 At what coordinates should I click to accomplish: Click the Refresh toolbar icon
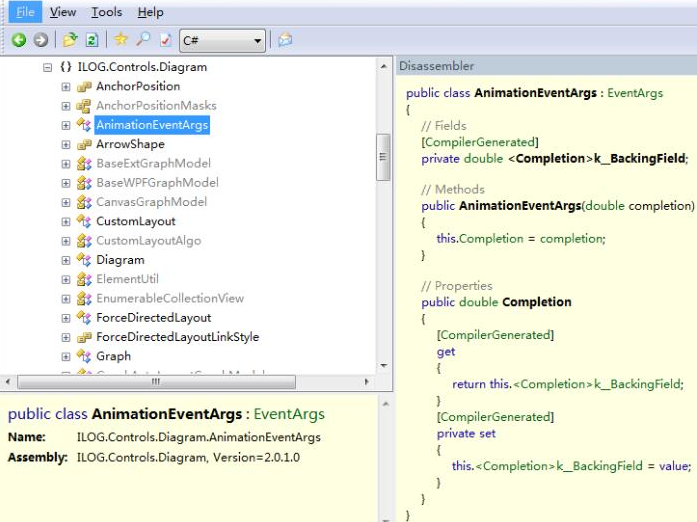pos(92,40)
